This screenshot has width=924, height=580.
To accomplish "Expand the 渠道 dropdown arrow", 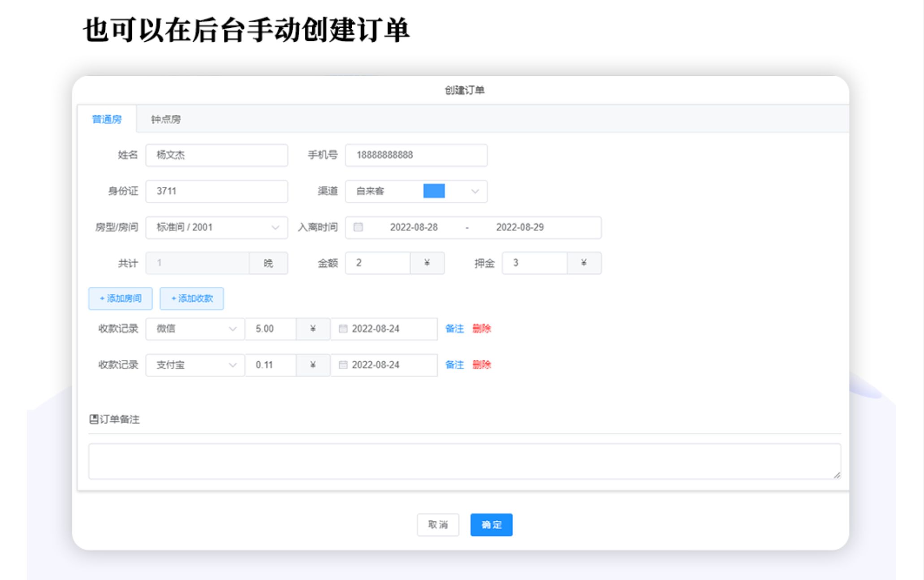I will (475, 191).
